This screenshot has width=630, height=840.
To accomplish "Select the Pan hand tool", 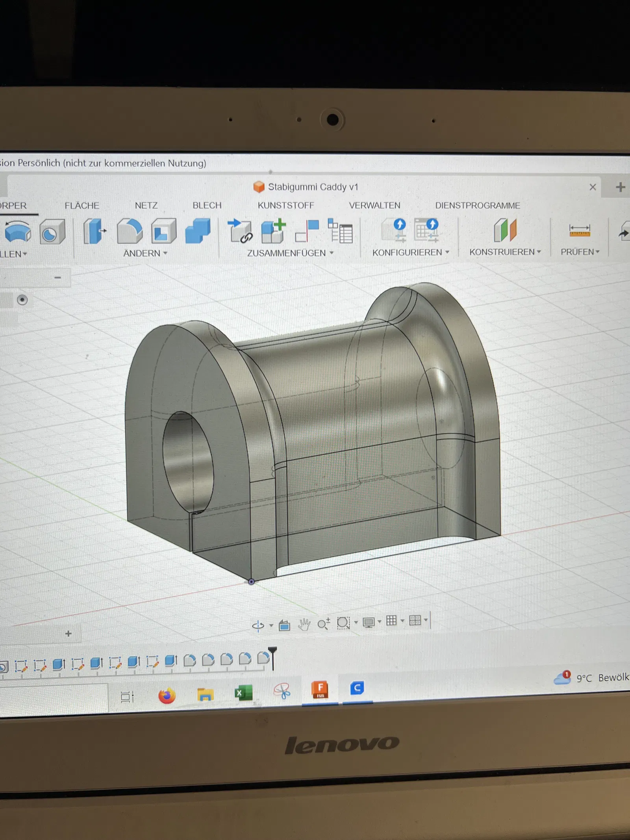I will (x=304, y=624).
